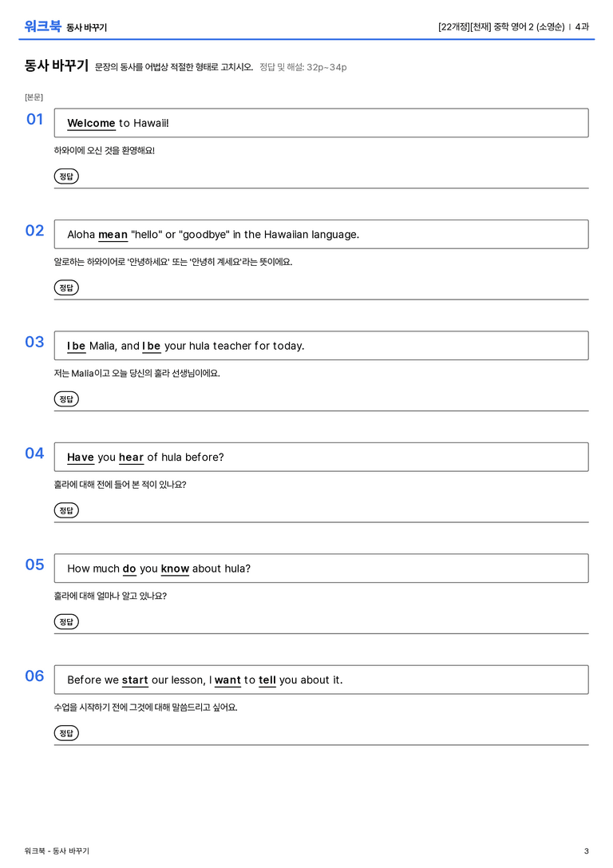Click the 정답 badge under question 02
Screen dimensions: 613x868
pos(66,287)
